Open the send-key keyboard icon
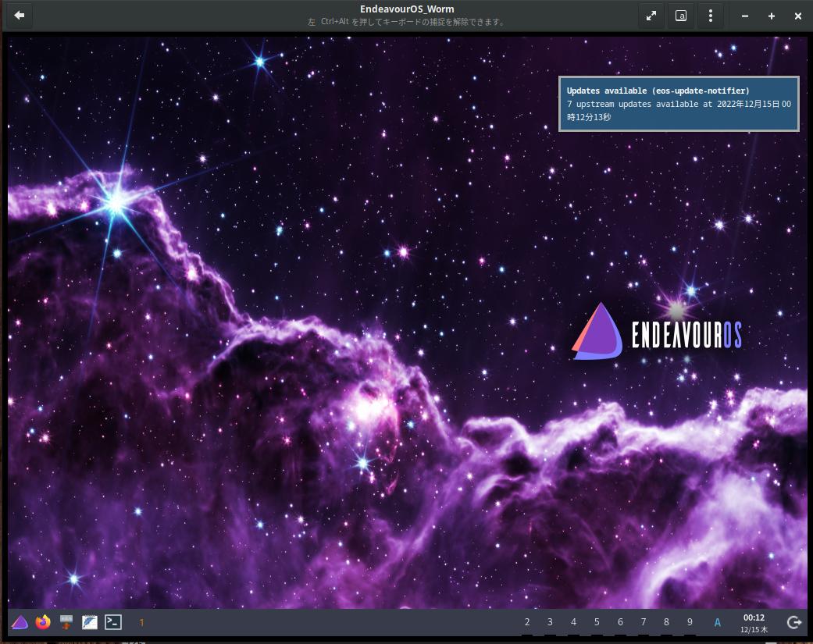Screen dimensions: 813x644 click(x=681, y=16)
